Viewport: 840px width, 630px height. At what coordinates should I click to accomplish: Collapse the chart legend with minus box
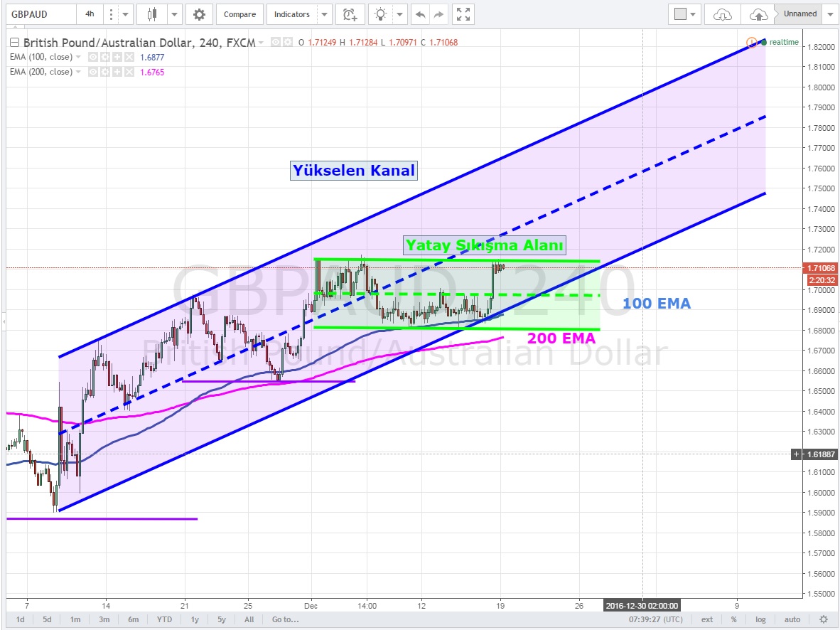[x=14, y=43]
